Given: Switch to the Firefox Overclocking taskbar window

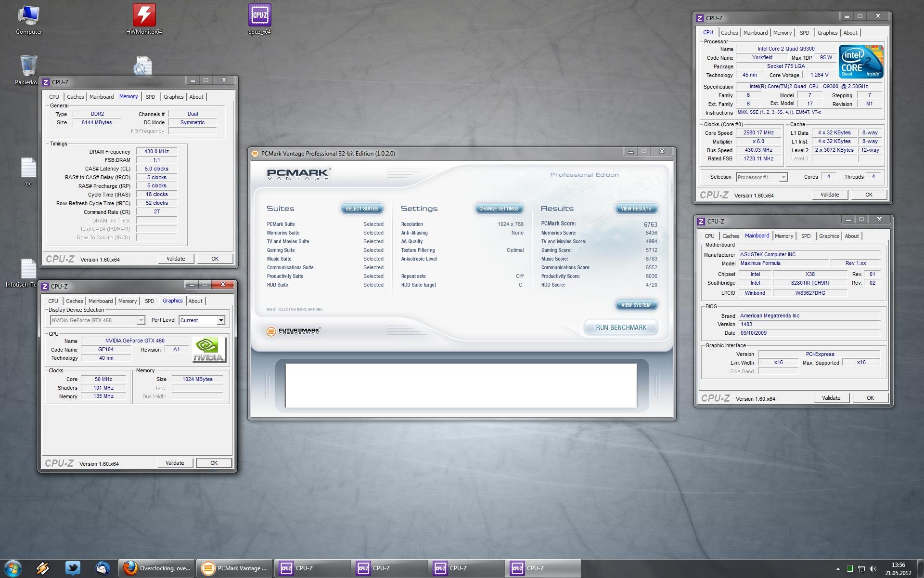Looking at the screenshot, I should point(156,568).
